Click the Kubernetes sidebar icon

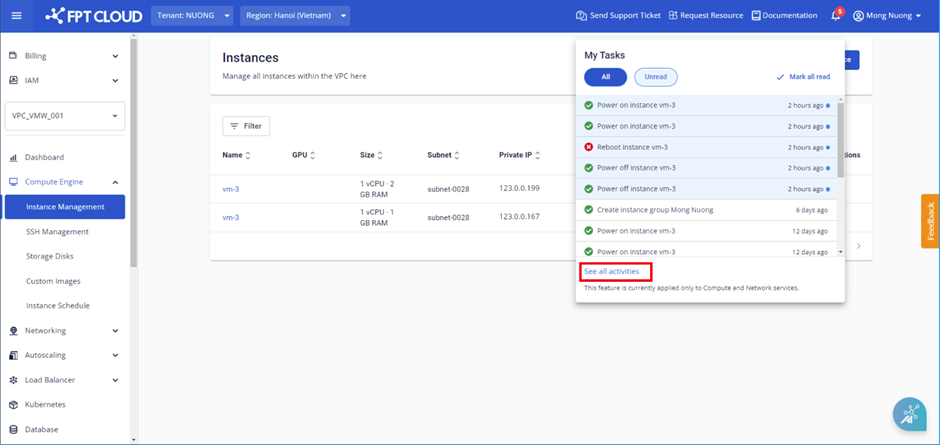pos(14,405)
